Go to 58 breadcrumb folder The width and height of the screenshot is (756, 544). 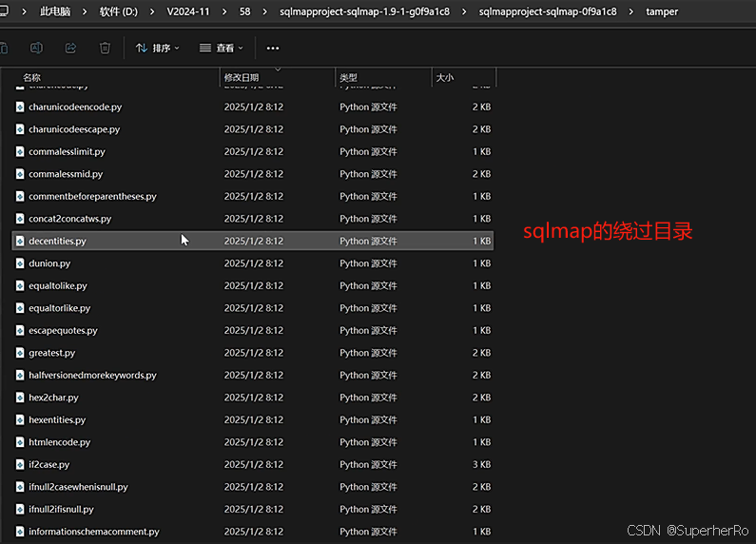click(245, 11)
